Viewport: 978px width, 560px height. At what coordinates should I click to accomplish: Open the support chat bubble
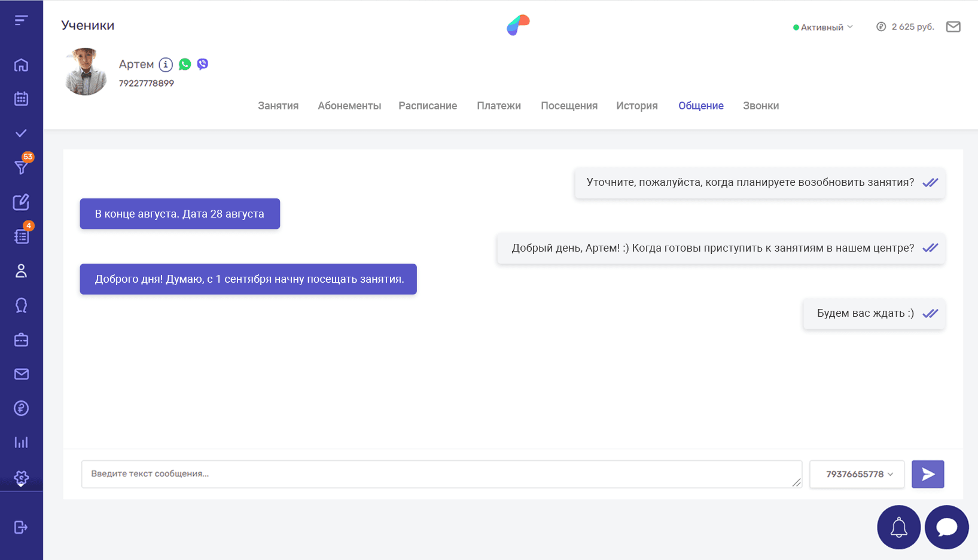[x=946, y=527]
